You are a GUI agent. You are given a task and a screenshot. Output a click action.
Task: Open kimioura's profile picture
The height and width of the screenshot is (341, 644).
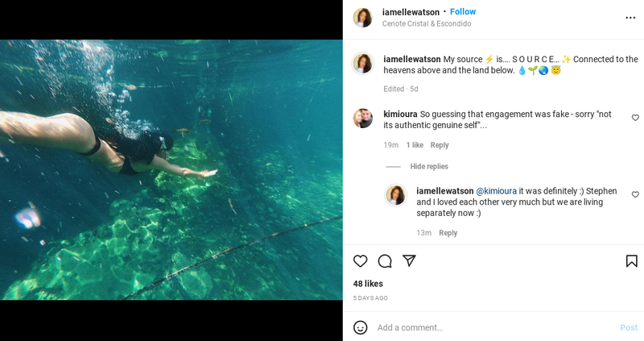tap(363, 119)
